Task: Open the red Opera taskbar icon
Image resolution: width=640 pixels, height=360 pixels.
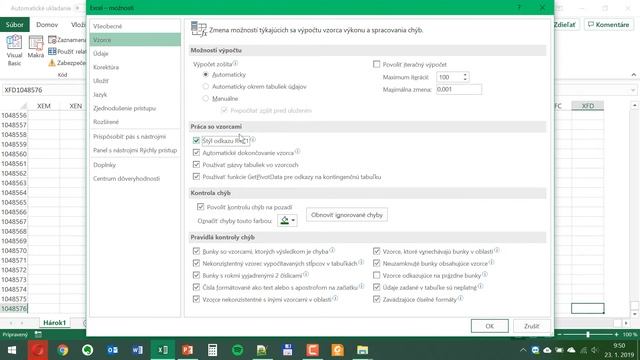Action: 38,350
